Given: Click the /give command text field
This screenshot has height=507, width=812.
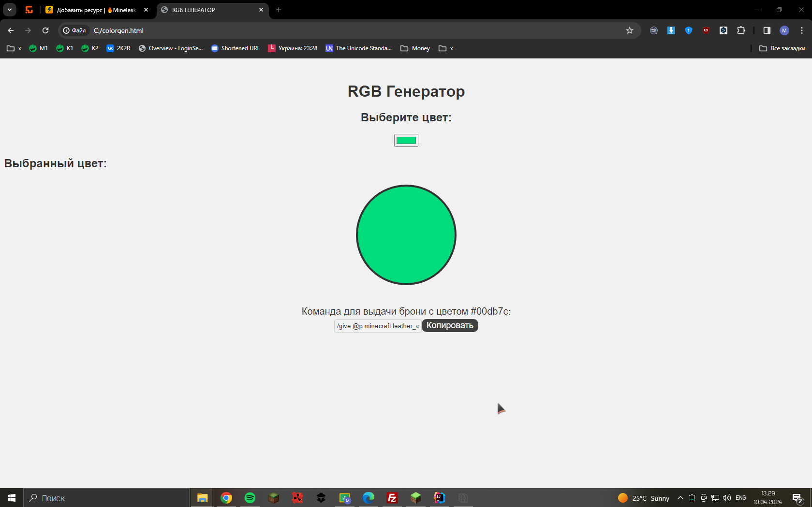Looking at the screenshot, I should [x=377, y=326].
